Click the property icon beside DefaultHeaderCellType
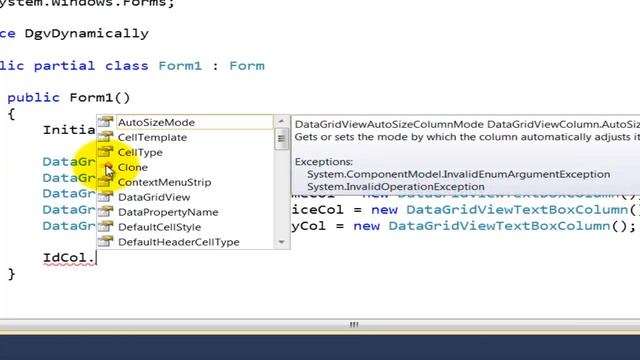The height and width of the screenshot is (360, 640). [105, 241]
